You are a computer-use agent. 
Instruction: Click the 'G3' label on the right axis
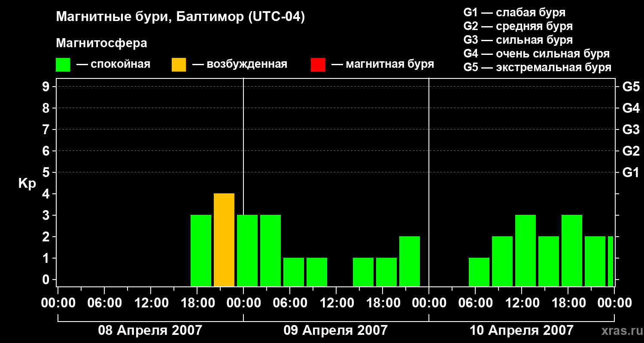point(631,129)
